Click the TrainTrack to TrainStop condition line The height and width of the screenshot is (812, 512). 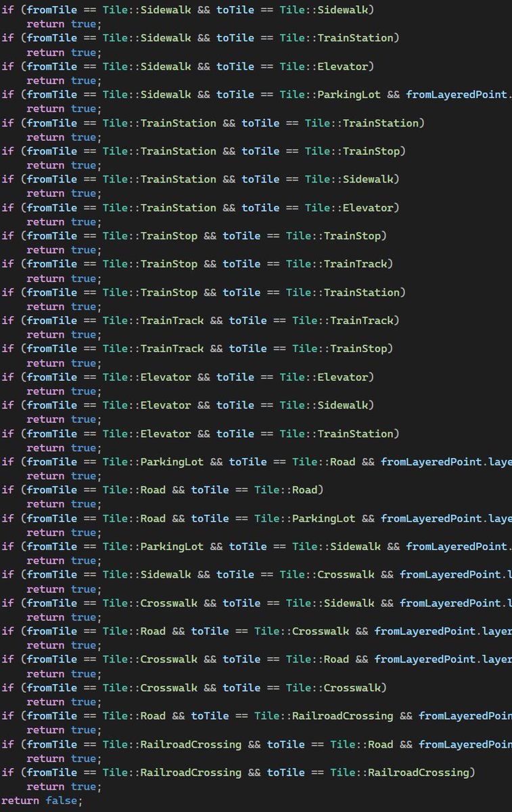pyautogui.click(x=197, y=348)
